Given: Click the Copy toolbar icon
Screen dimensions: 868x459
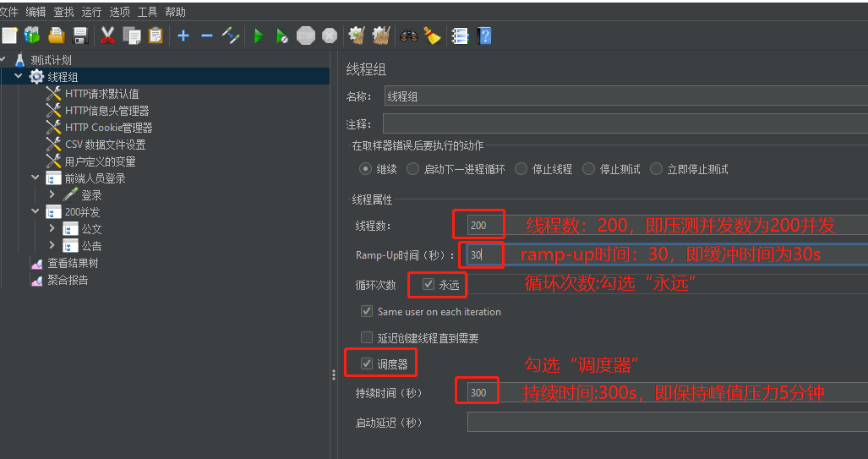Looking at the screenshot, I should pyautogui.click(x=132, y=36).
